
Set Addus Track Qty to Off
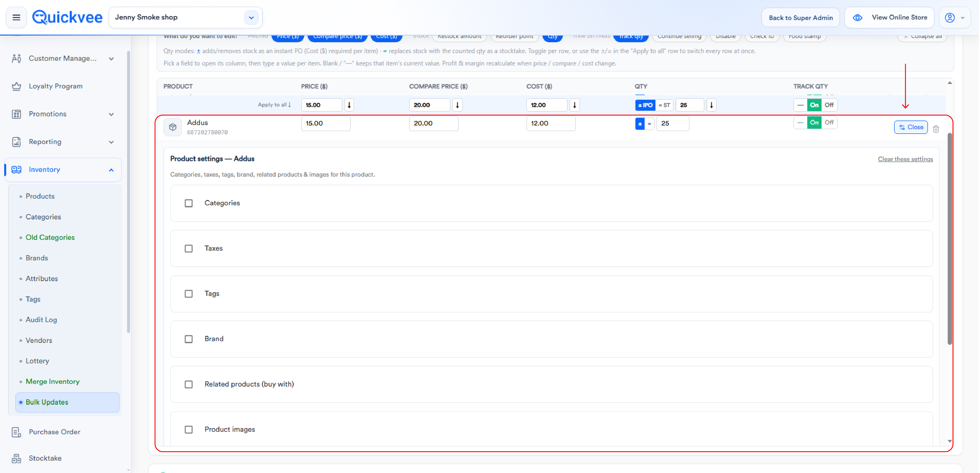tap(829, 123)
